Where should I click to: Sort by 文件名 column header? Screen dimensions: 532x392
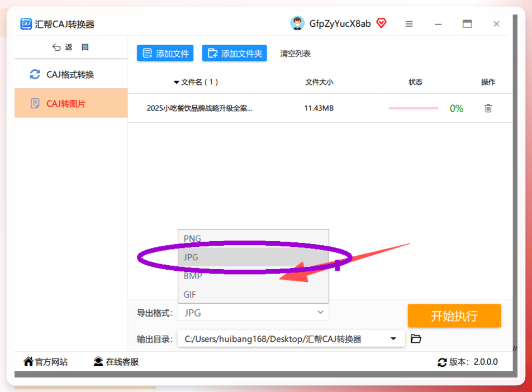(196, 82)
